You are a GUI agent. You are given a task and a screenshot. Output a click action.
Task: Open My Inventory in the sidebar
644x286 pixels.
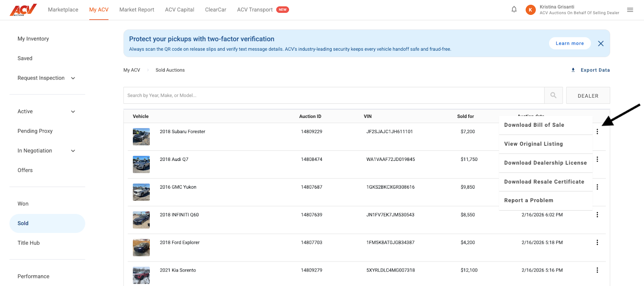tap(33, 39)
